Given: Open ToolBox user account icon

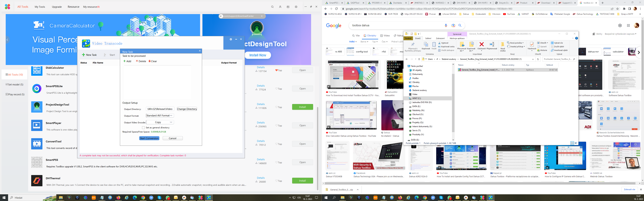Looking at the screenshot, I should (x=280, y=7).
